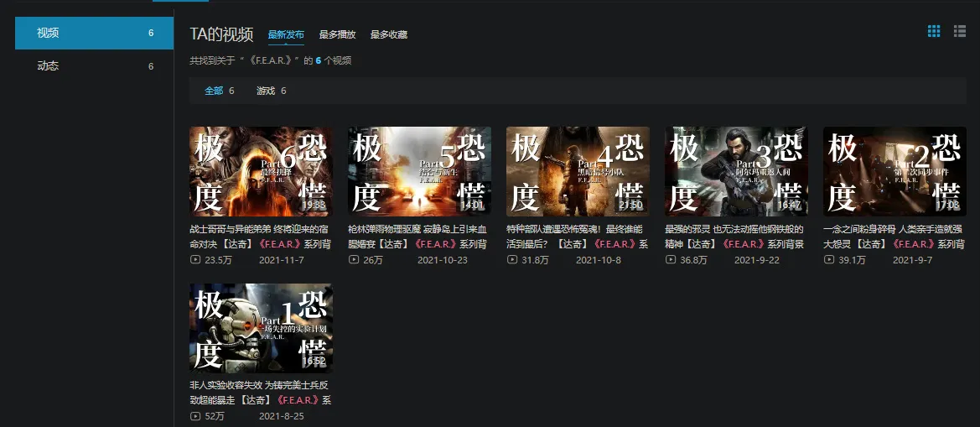Sort videos by 最新发布

(x=286, y=34)
